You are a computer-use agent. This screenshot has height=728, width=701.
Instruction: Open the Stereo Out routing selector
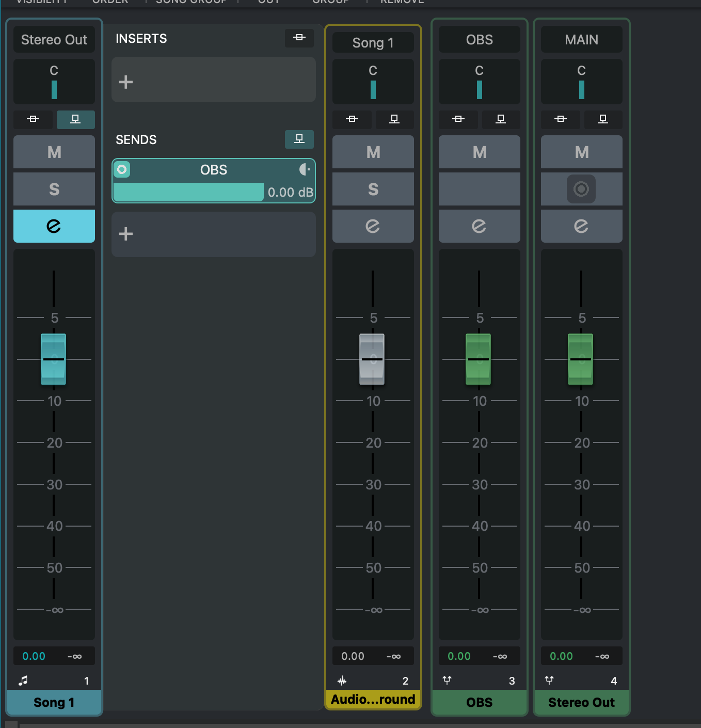pyautogui.click(x=54, y=40)
